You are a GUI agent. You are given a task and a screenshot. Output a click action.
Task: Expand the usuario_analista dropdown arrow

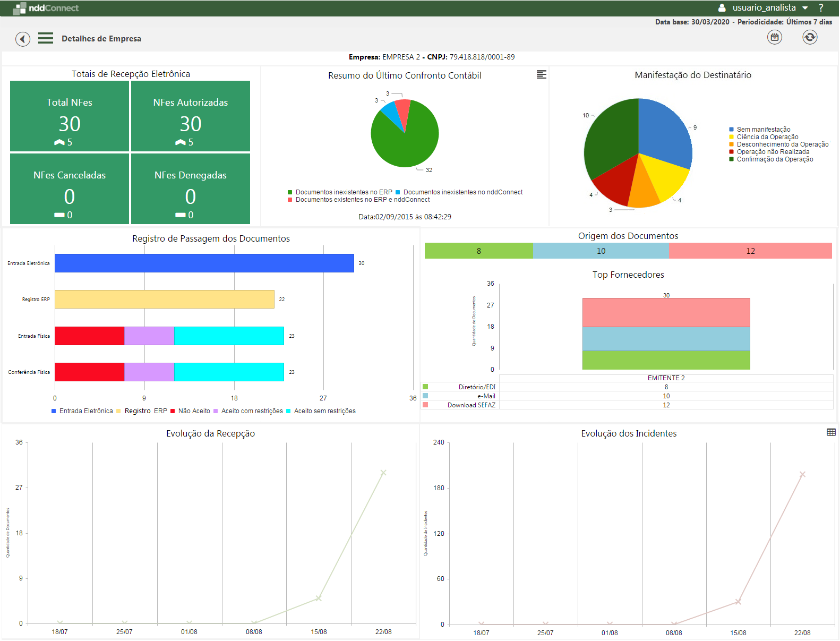click(805, 8)
